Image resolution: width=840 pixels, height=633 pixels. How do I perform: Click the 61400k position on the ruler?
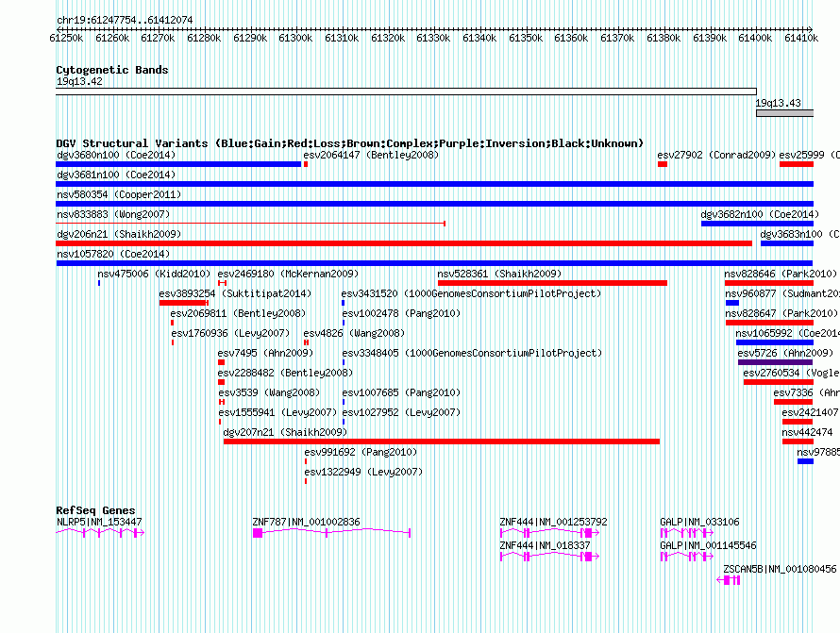click(755, 38)
